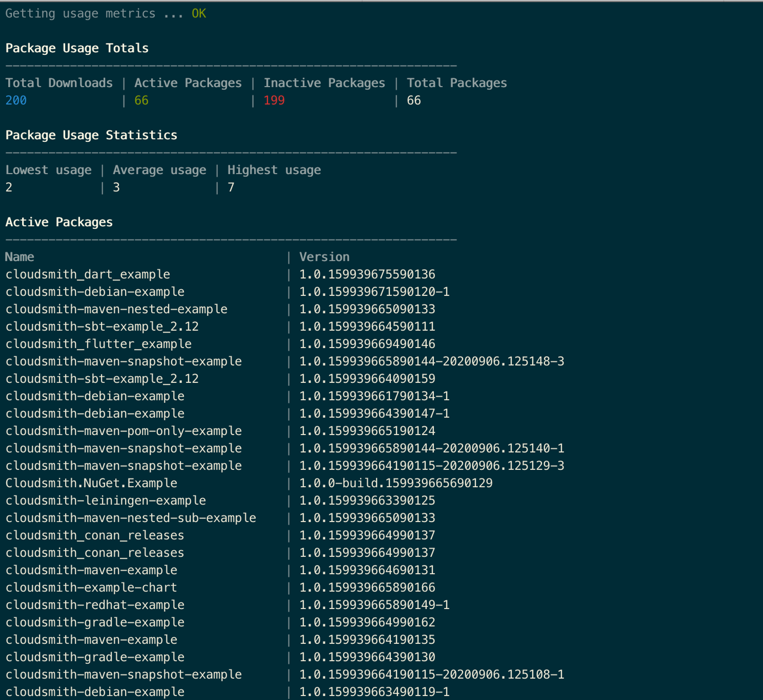This screenshot has height=700, width=763.
Task: Click the cloudsmith-maven-nested-sub-example package name
Action: (x=130, y=518)
